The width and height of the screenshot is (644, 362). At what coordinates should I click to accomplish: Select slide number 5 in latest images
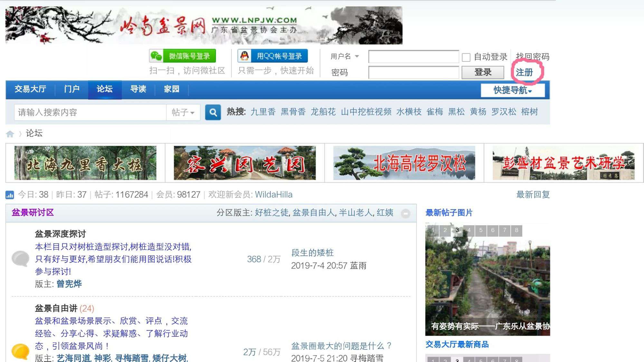tap(481, 230)
